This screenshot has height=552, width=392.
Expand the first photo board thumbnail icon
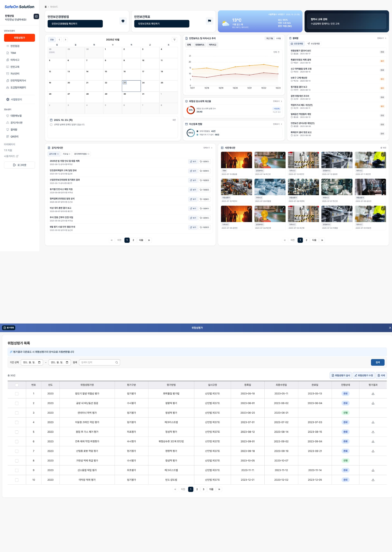(249, 154)
